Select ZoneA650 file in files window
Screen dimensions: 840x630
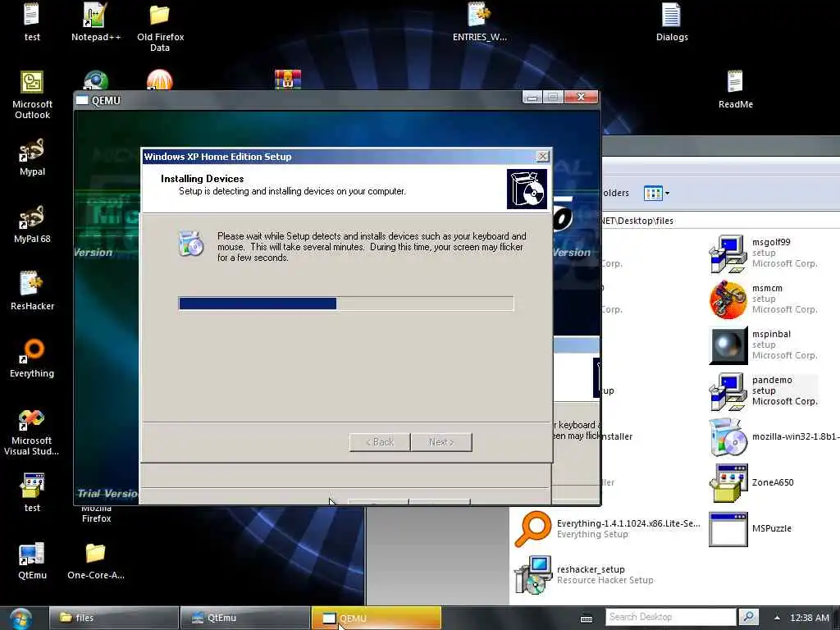tap(751, 482)
